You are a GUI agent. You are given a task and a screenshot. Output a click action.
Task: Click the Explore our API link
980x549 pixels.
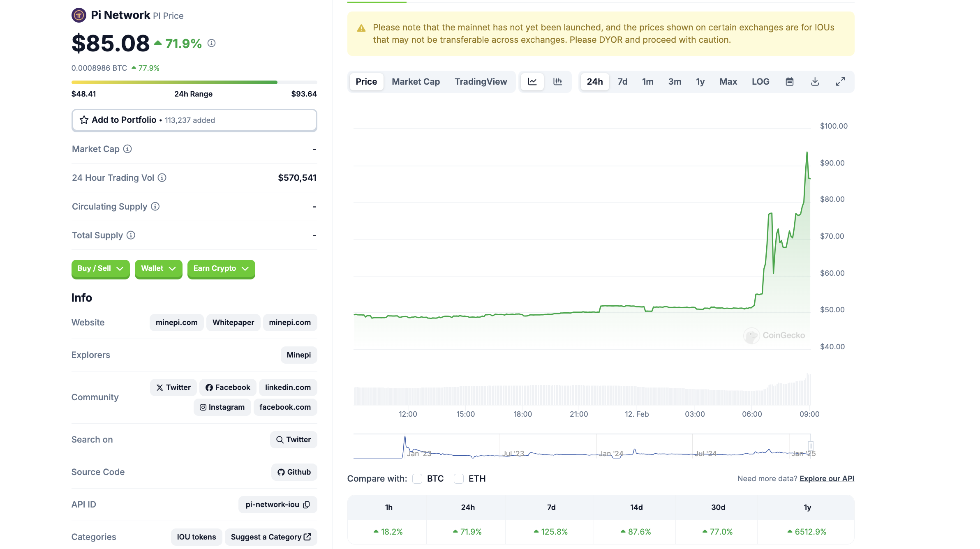click(827, 478)
